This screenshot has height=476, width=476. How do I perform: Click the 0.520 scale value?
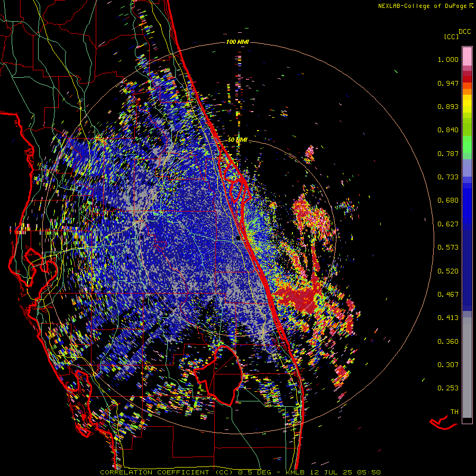448,271
